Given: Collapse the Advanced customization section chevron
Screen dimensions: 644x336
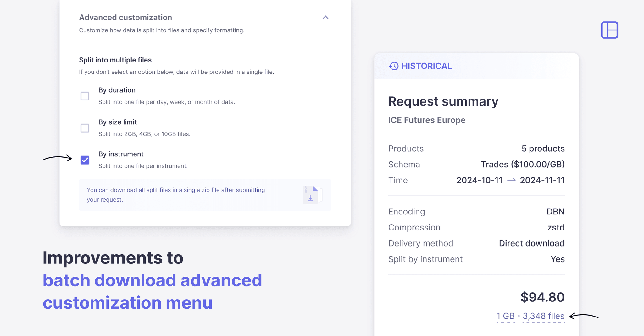Looking at the screenshot, I should point(325,18).
